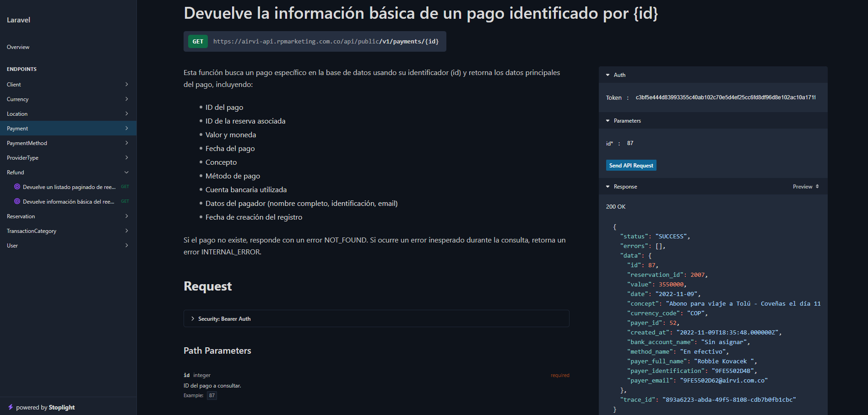Image resolution: width=868 pixels, height=415 pixels.
Task: Open the Overview page
Action: click(x=18, y=47)
